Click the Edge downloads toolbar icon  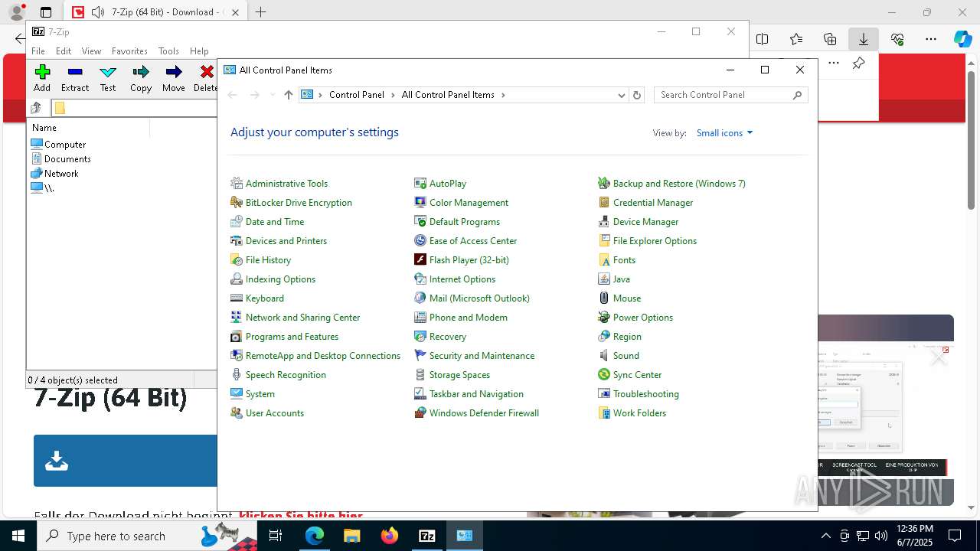pos(864,39)
